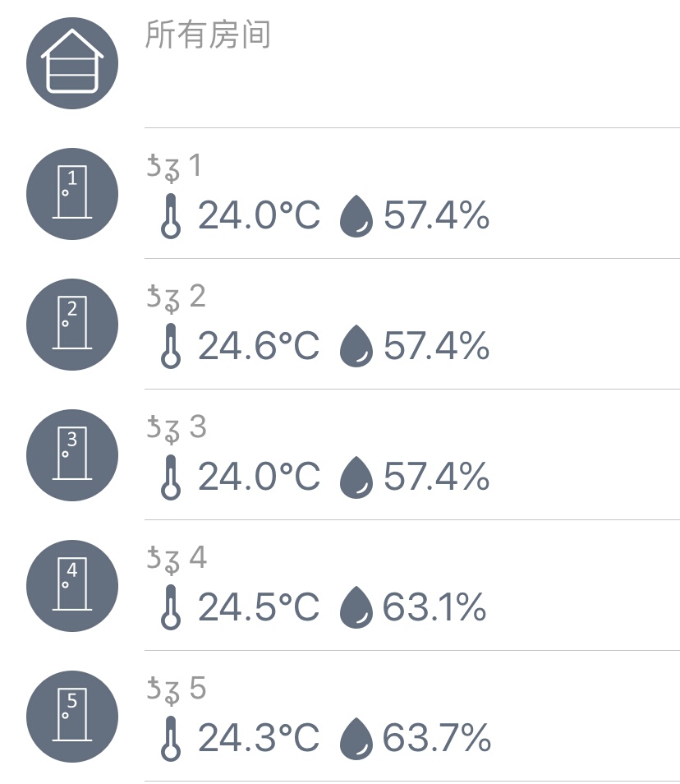The width and height of the screenshot is (680, 784).
Task: Choose the door icon numbered 5
Action: [72, 717]
